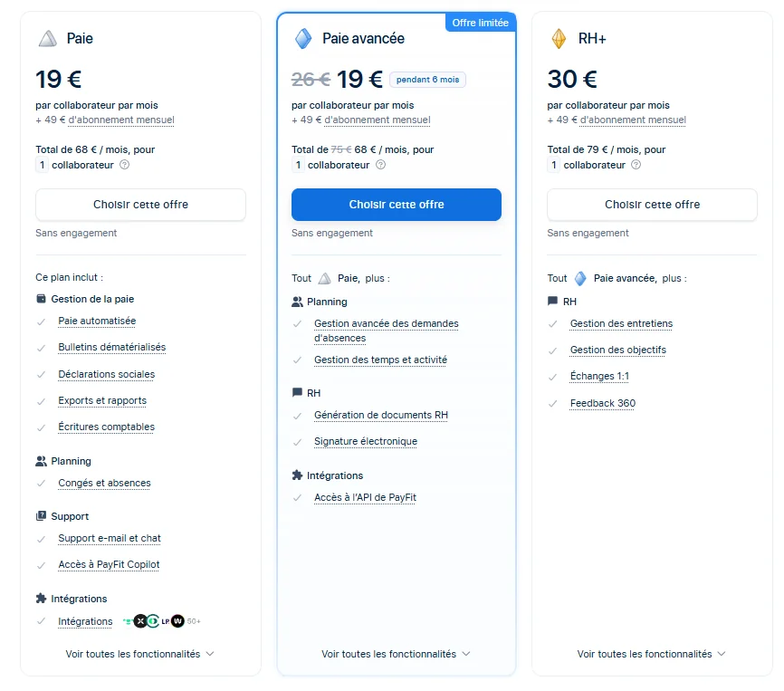This screenshot has width=784, height=691.
Task: Choose the RH+ offer button
Action: click(652, 205)
